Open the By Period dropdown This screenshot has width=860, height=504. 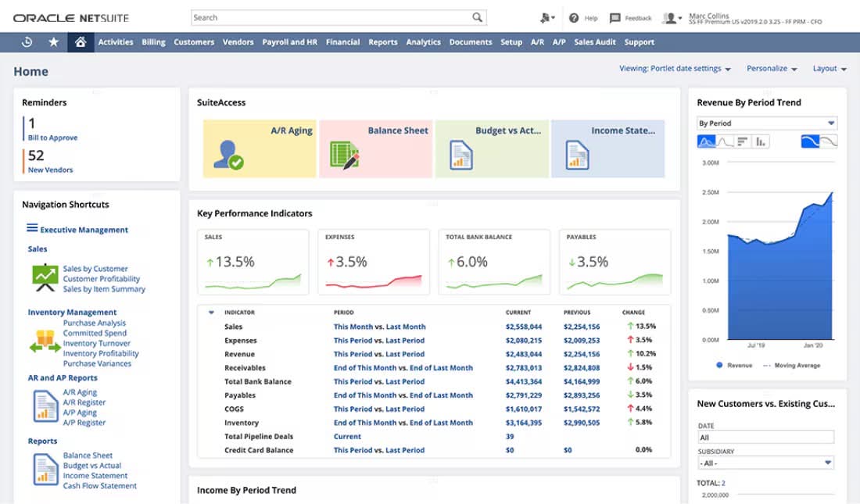click(x=766, y=123)
